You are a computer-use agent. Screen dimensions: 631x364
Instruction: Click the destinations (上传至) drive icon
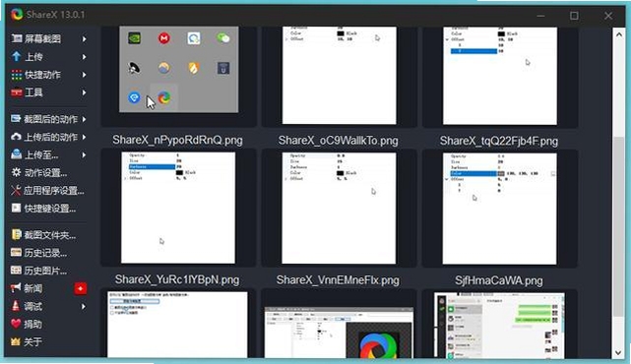click(16, 154)
